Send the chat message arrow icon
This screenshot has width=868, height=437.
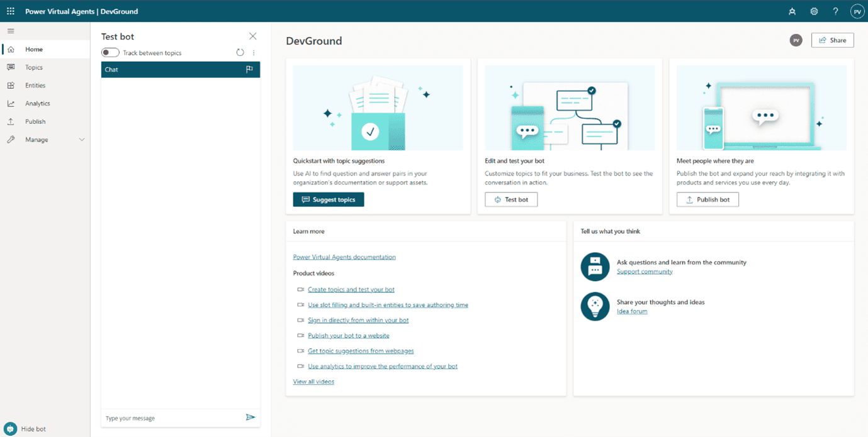251,418
